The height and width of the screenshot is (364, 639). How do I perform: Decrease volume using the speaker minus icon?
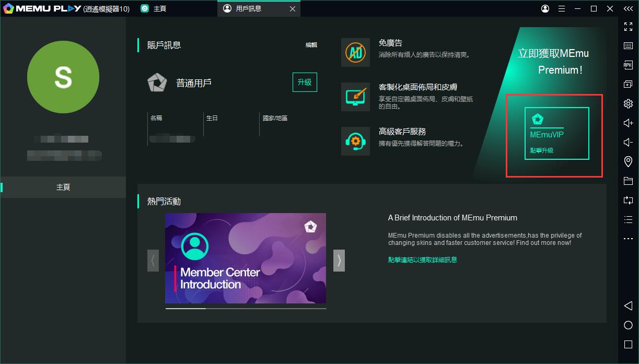628,143
